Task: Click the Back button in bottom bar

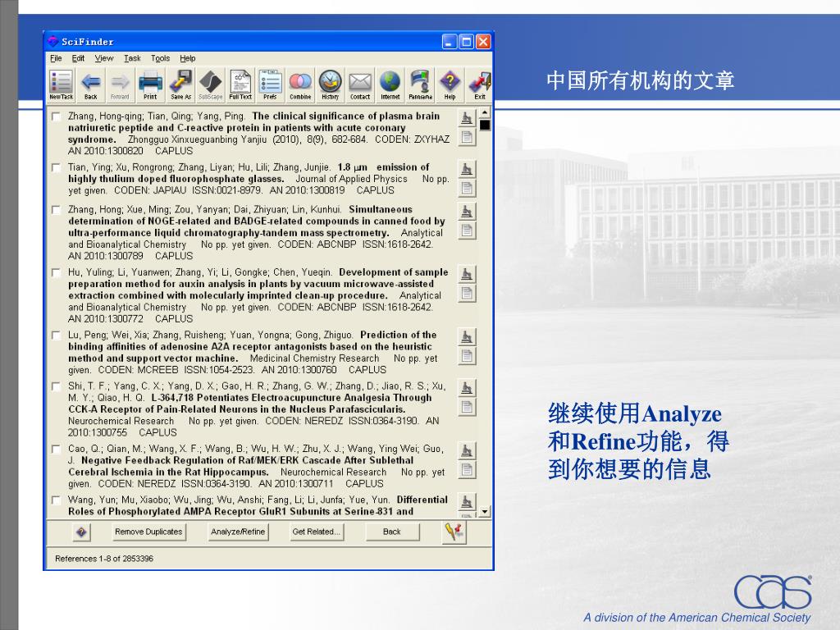Action: (391, 532)
